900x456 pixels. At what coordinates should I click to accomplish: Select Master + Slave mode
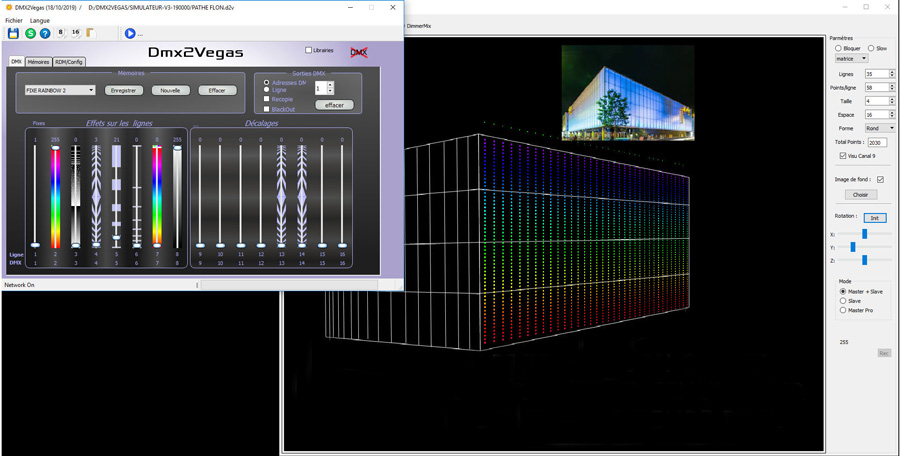pos(843,292)
